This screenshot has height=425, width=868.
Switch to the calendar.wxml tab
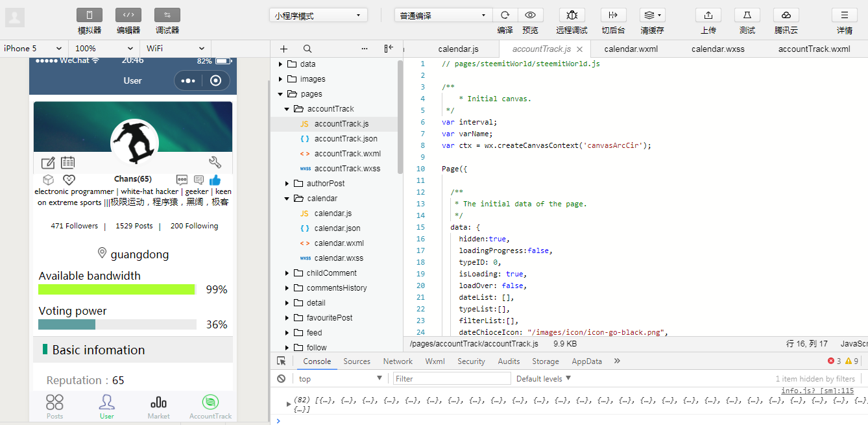click(631, 49)
